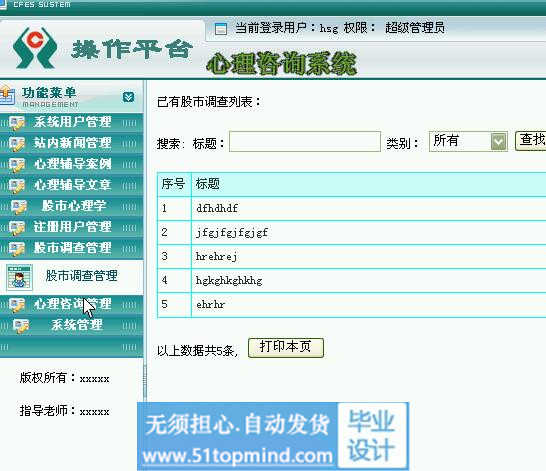Select the dfhdhdf table row
The height and width of the screenshot is (471, 546).
pos(351,208)
